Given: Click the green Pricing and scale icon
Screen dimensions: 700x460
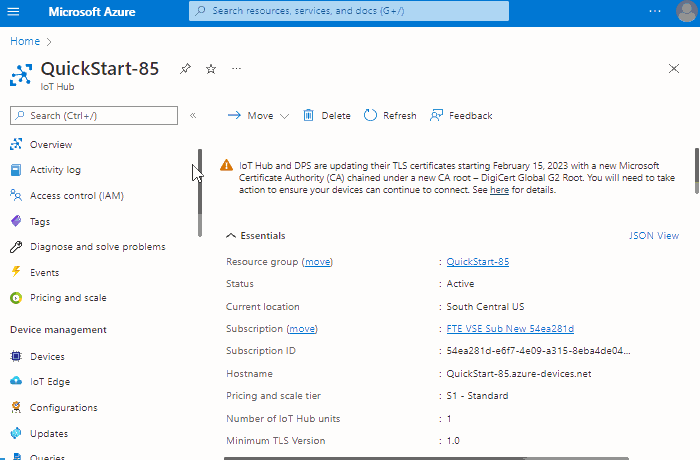Looking at the screenshot, I should (x=16, y=297).
